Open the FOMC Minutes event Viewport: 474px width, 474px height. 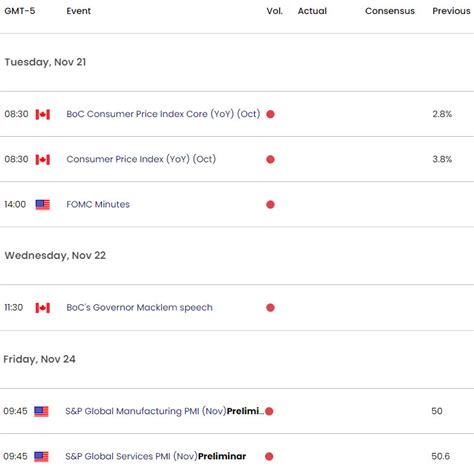coord(98,204)
